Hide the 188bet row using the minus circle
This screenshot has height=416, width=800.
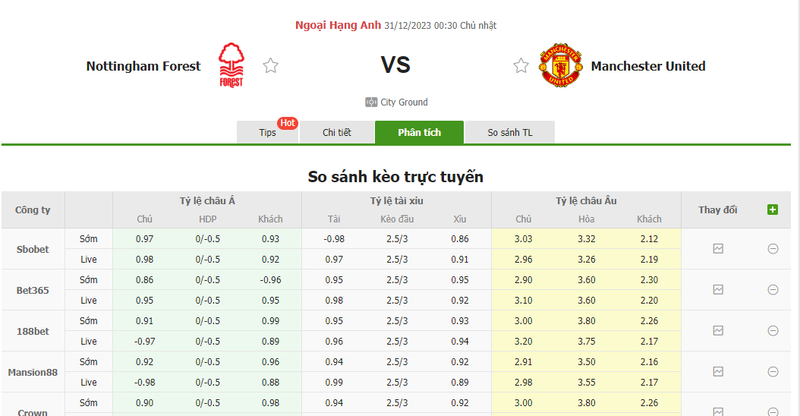(772, 330)
